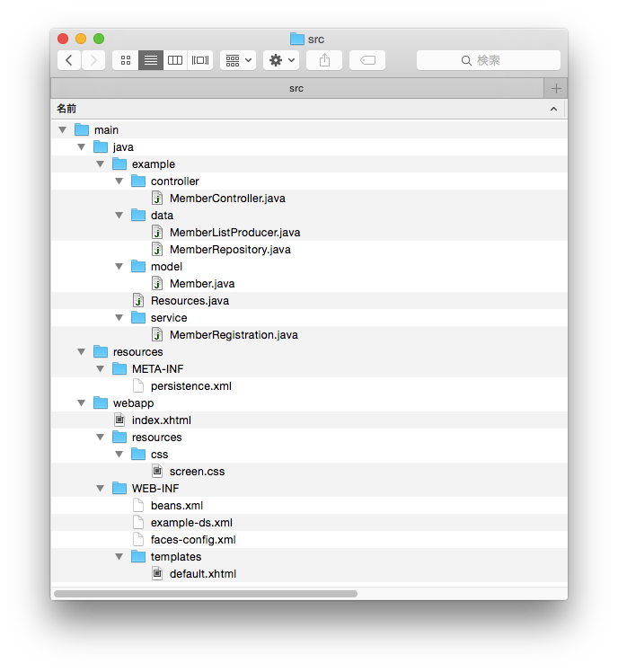Select the MemberController.java file name
Screen dimensions: 618x672
[227, 199]
